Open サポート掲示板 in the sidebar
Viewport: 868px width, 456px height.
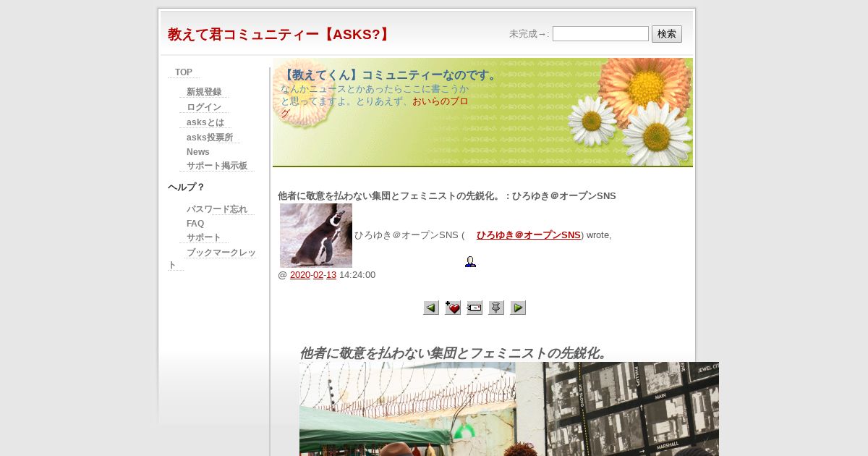point(217,166)
